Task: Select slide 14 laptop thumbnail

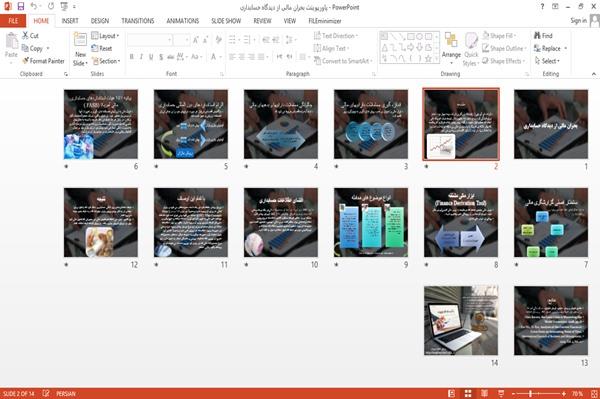Action: pyautogui.click(x=461, y=321)
